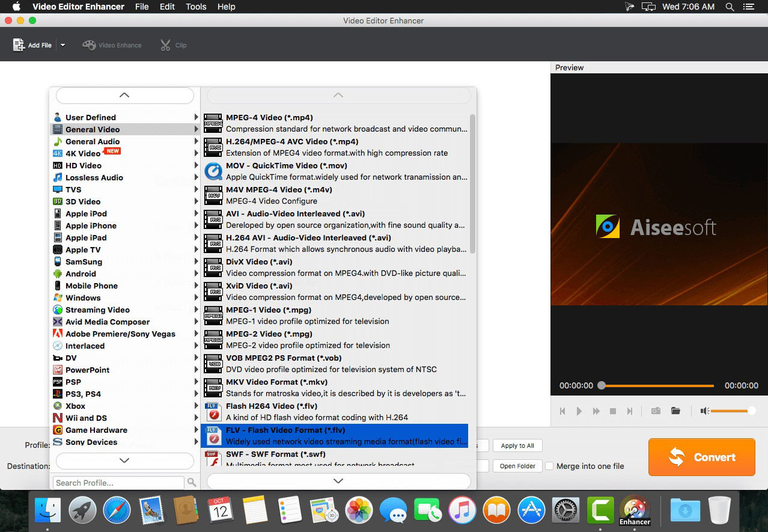Image resolution: width=768 pixels, height=532 pixels.
Task: Click the Open Folder button
Action: click(517, 466)
